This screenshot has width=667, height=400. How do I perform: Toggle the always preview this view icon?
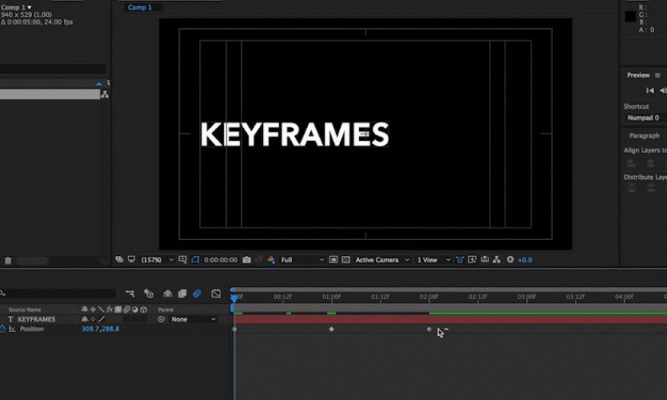pyautogui.click(x=119, y=260)
